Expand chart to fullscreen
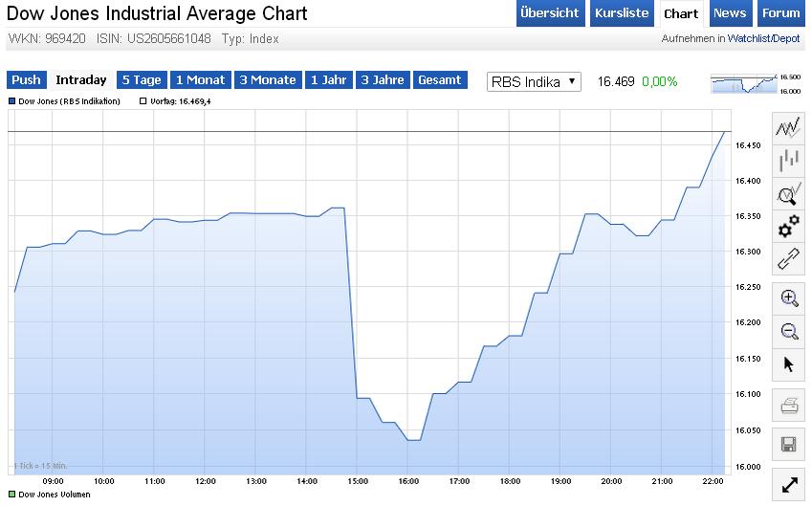Image resolution: width=812 pixels, height=506 pixels. pyautogui.click(x=789, y=484)
